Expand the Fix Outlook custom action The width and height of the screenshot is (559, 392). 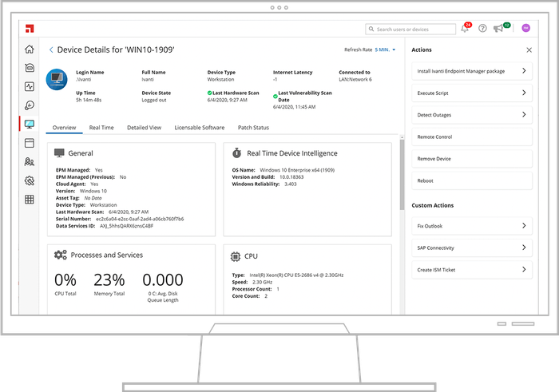(x=471, y=227)
